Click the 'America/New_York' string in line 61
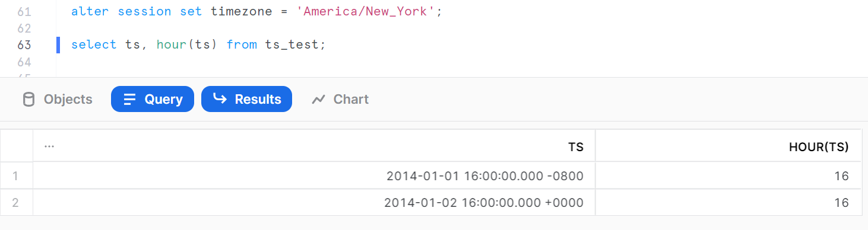The image size is (868, 230). [366, 11]
